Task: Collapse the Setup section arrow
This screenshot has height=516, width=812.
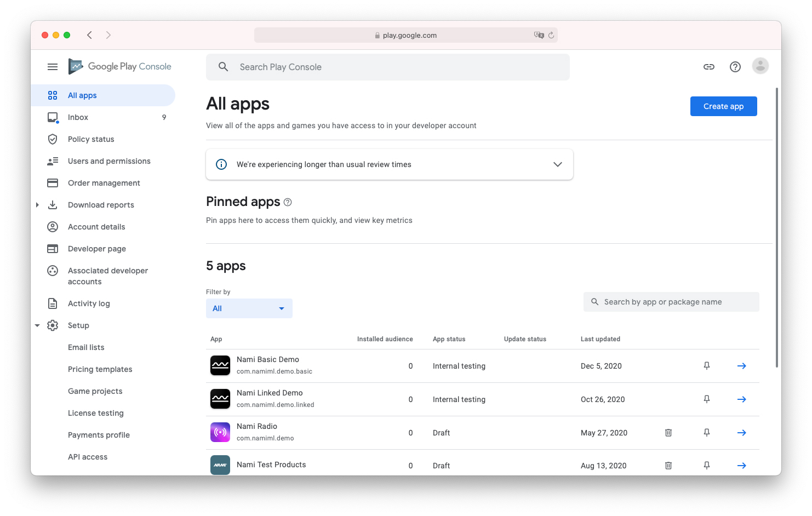Action: tap(37, 325)
